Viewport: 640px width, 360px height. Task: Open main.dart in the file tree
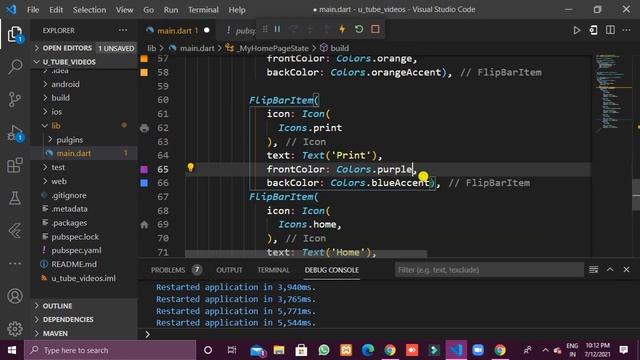pos(73,153)
